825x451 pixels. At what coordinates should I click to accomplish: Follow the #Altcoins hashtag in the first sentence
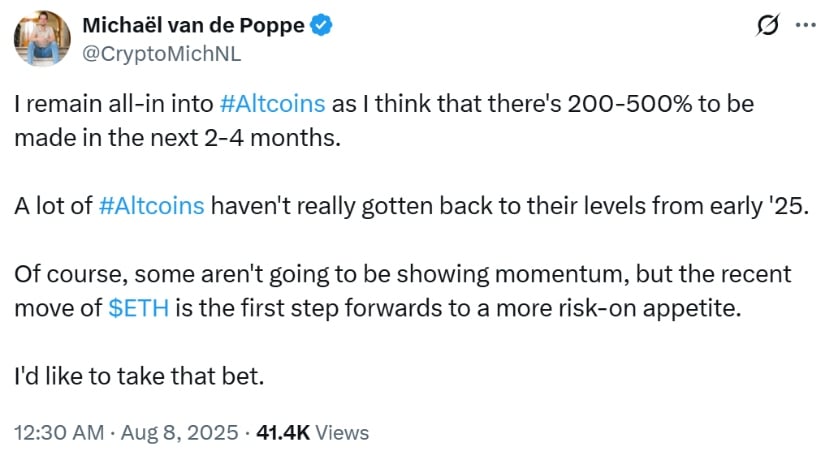(x=272, y=104)
